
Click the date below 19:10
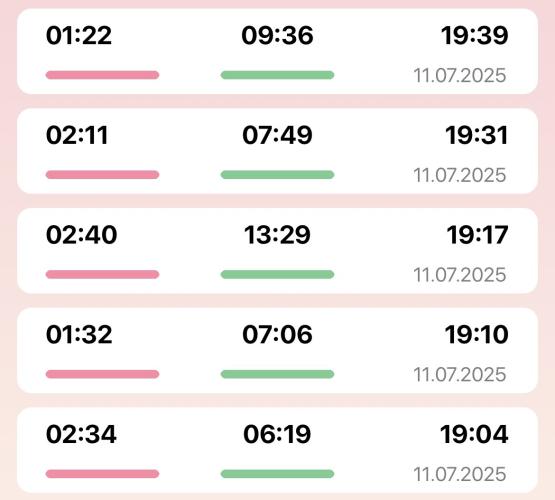[460, 375]
